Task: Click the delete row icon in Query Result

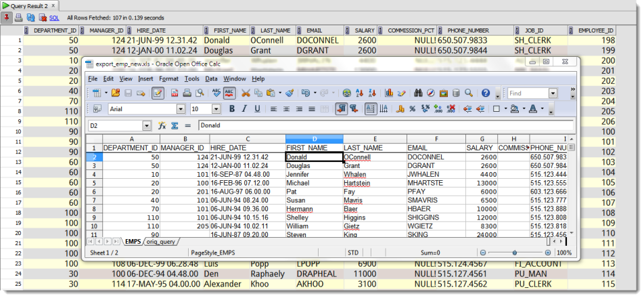Action: 43,18
